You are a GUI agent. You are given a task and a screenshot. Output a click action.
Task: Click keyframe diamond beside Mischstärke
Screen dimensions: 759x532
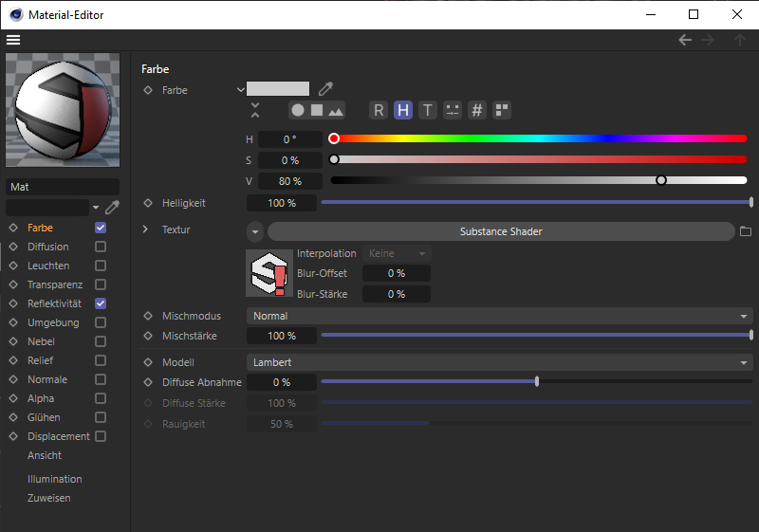coord(148,336)
